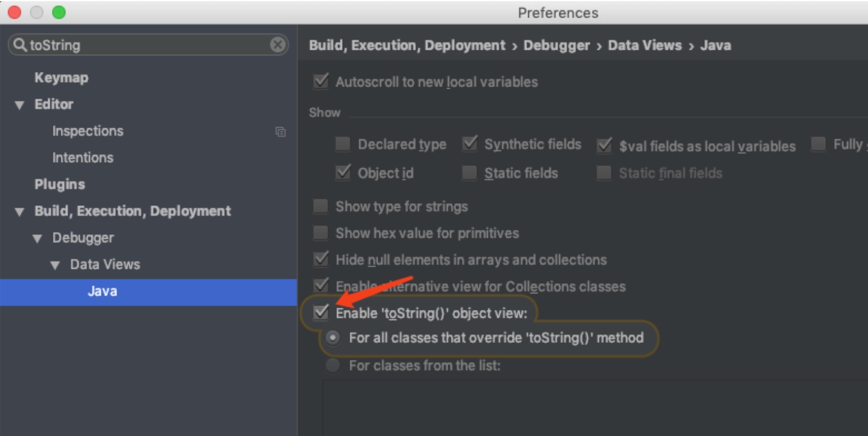
Task: Enable the Static fields checkbox
Action: 469,173
